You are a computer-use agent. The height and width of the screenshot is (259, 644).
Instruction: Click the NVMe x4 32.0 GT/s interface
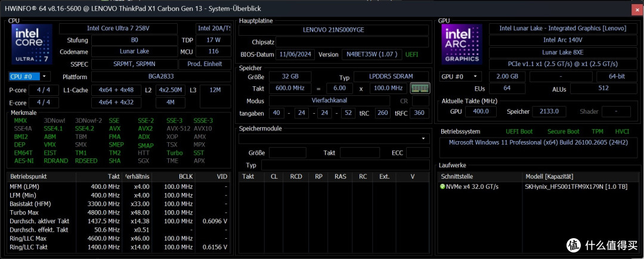[x=472, y=187]
